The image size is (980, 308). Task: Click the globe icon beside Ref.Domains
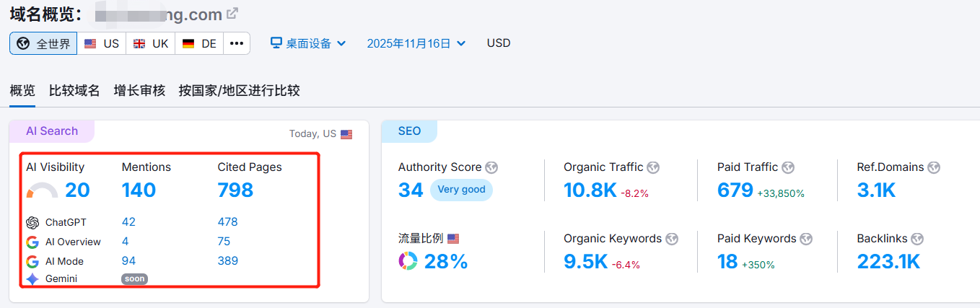pyautogui.click(x=934, y=167)
